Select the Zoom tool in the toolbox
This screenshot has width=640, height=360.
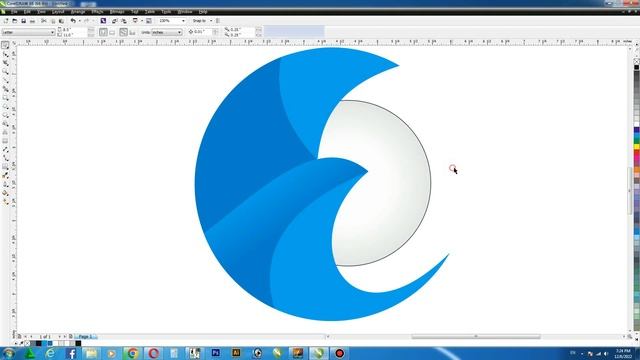point(5,71)
